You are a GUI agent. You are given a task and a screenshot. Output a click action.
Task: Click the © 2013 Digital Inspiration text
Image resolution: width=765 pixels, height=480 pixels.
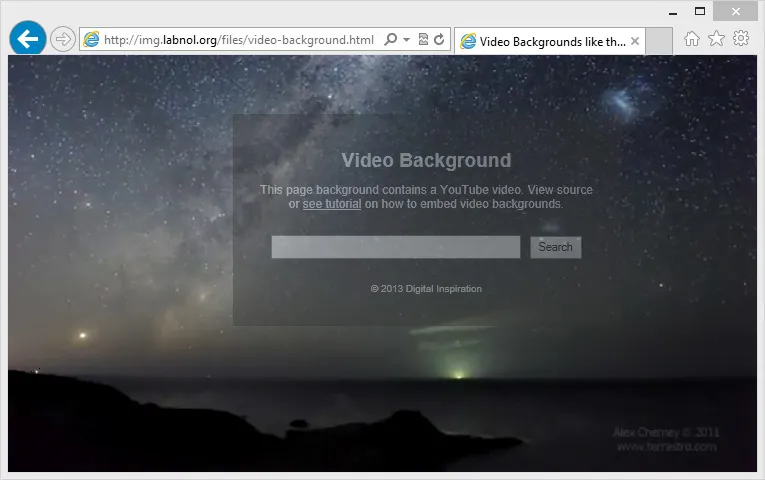click(426, 289)
